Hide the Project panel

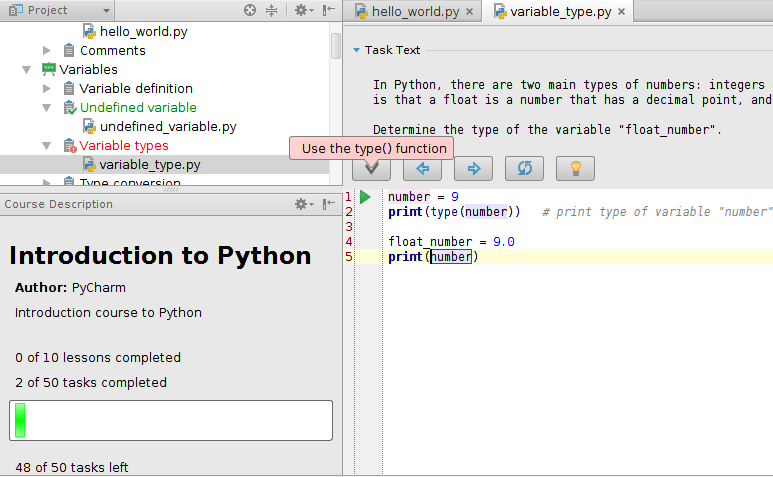click(328, 10)
